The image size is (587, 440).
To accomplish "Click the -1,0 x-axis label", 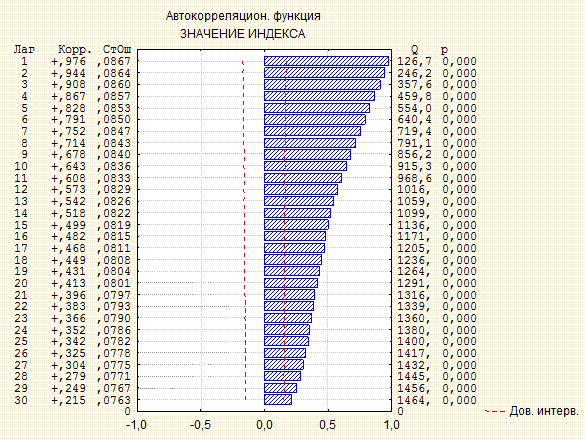I will pos(137,425).
